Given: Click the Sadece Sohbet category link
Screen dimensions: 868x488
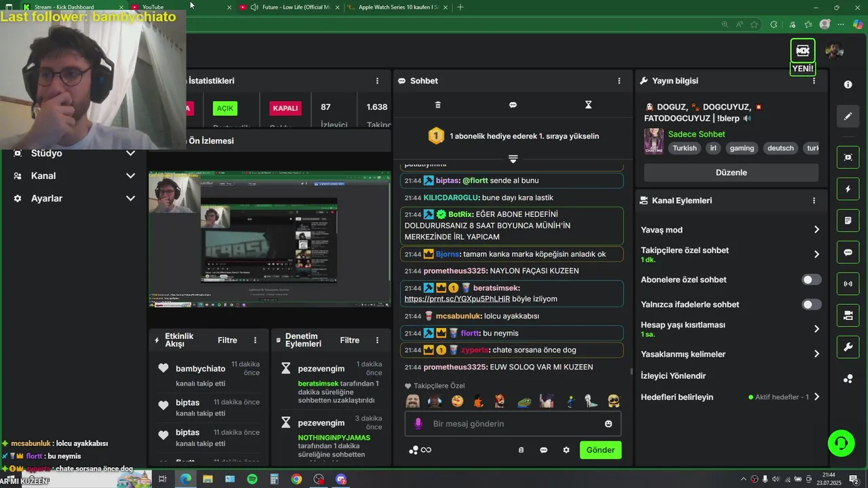Looking at the screenshot, I should click(x=696, y=134).
